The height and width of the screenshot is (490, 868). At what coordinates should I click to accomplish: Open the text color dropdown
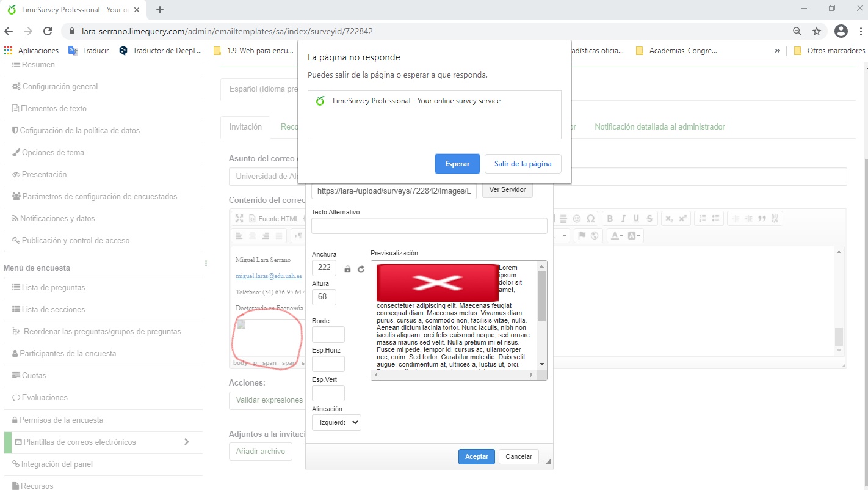coord(617,236)
